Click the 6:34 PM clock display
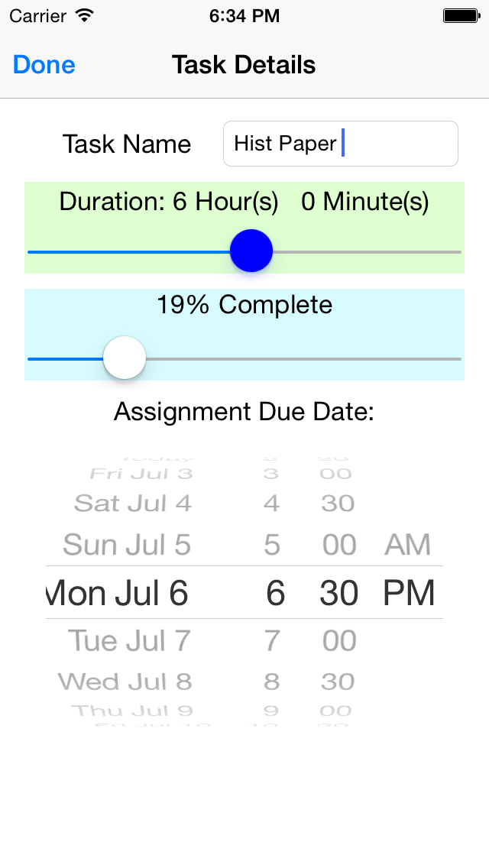Screen dimensions: 489x868 (x=244, y=15)
